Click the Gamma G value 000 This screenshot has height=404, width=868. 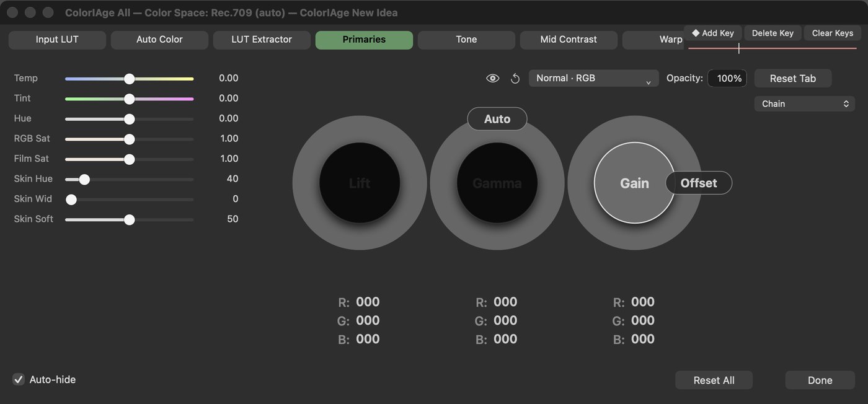pos(505,320)
